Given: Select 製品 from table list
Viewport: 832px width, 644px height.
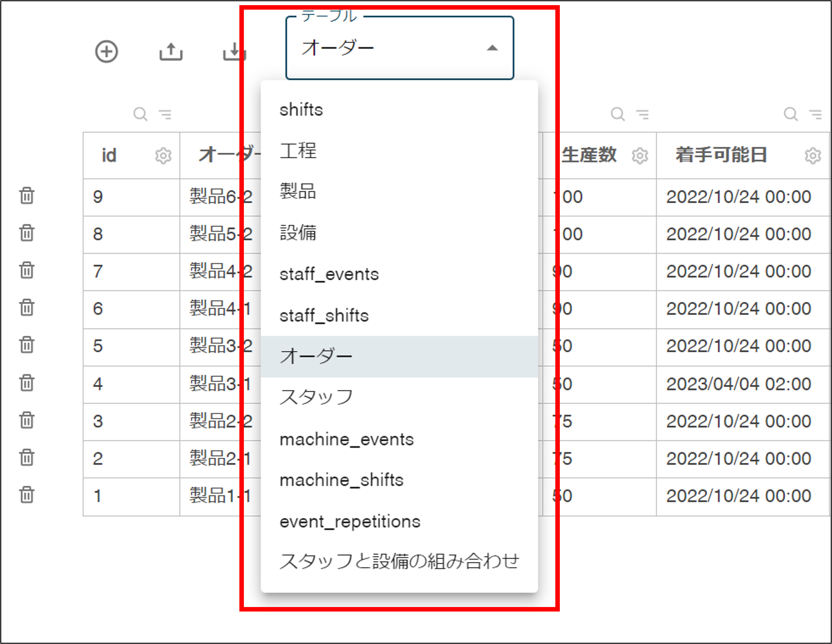Looking at the screenshot, I should click(x=399, y=191).
